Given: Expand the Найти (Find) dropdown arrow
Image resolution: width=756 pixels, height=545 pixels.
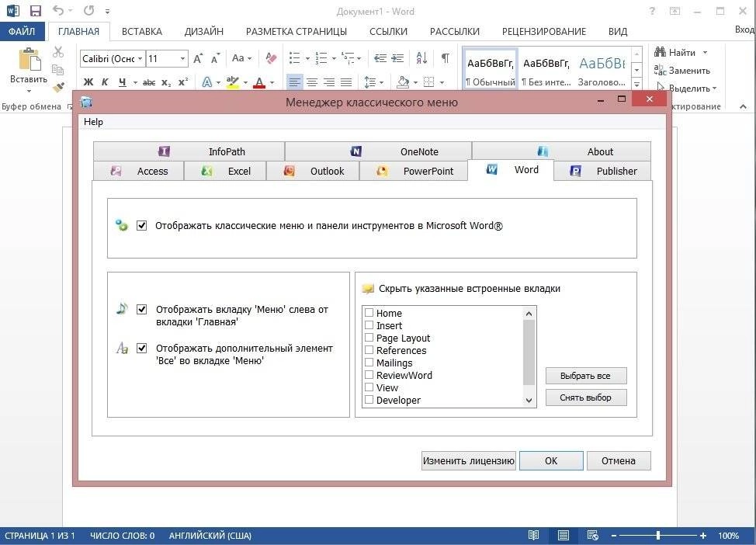Looking at the screenshot, I should (706, 52).
